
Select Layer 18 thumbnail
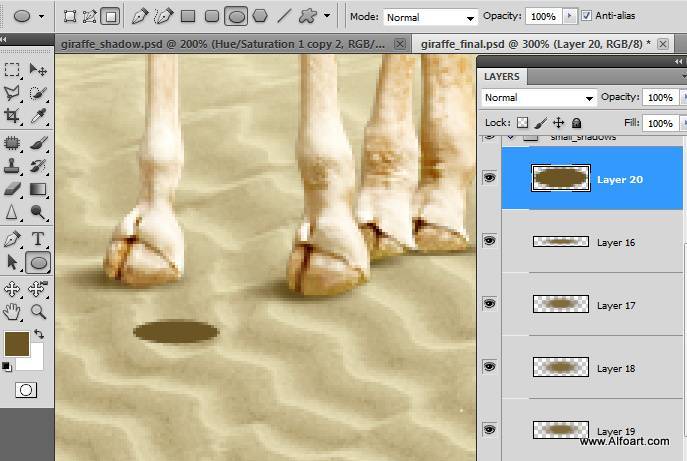click(560, 367)
